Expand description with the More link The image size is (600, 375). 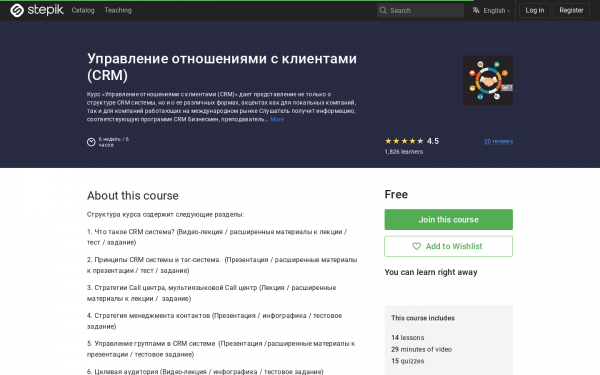[277, 119]
